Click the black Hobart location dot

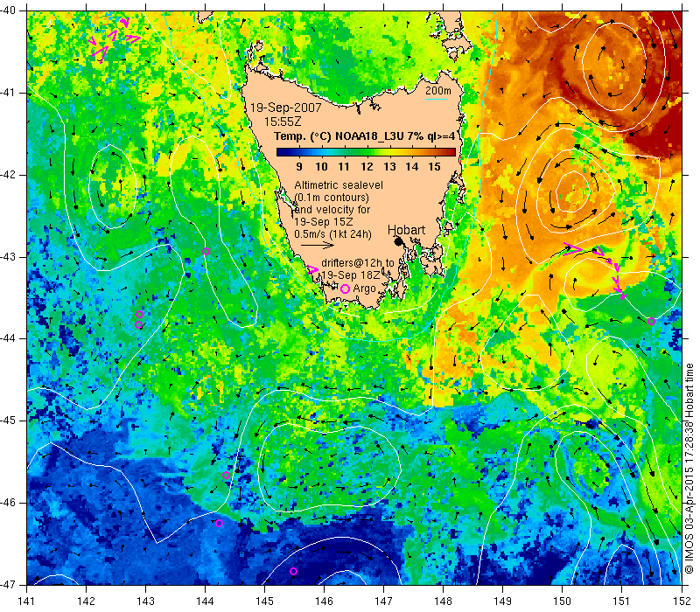tap(398, 241)
